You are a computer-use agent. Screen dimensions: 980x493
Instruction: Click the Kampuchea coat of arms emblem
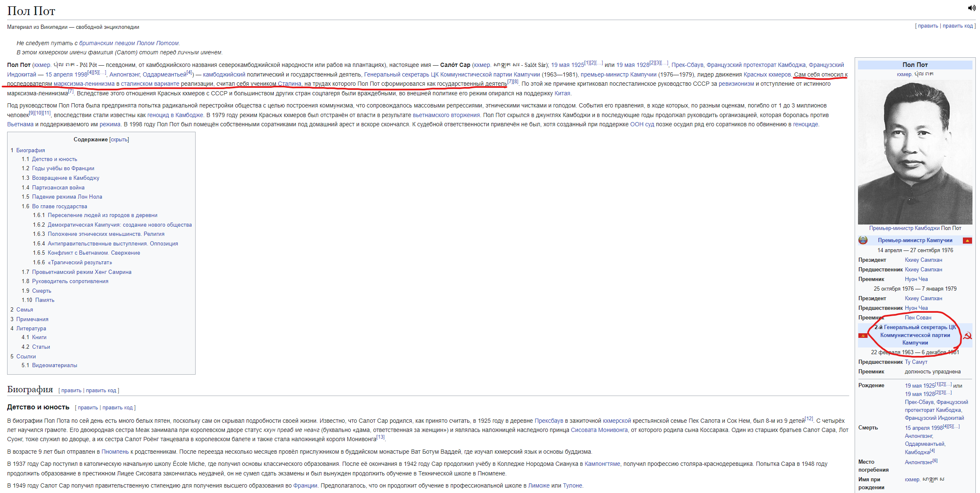coord(863,240)
